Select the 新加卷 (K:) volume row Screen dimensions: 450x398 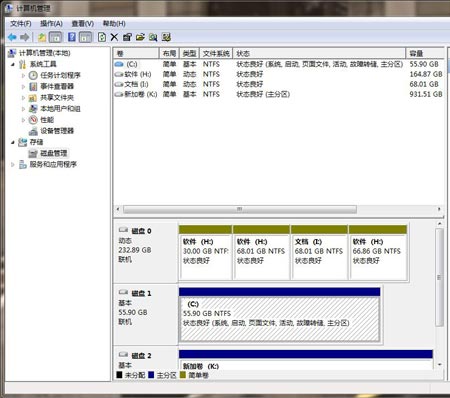(x=279, y=94)
